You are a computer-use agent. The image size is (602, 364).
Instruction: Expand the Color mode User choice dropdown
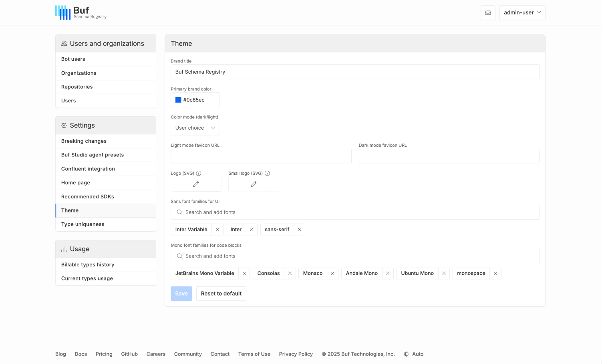(x=195, y=128)
